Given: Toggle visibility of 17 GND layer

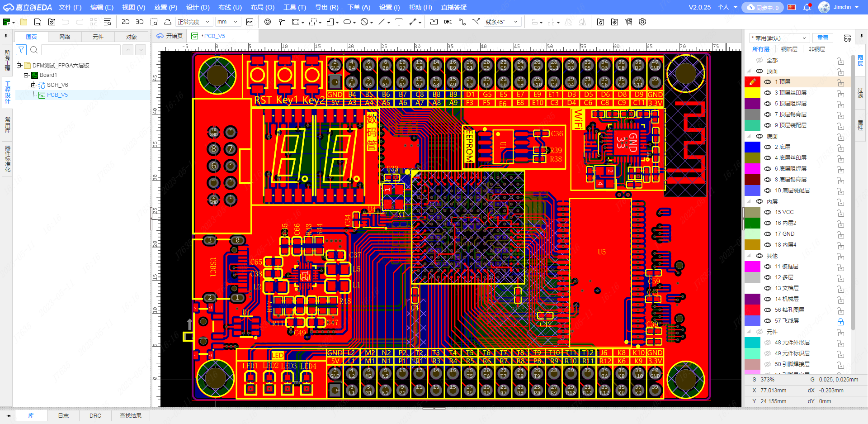Looking at the screenshot, I should [768, 234].
